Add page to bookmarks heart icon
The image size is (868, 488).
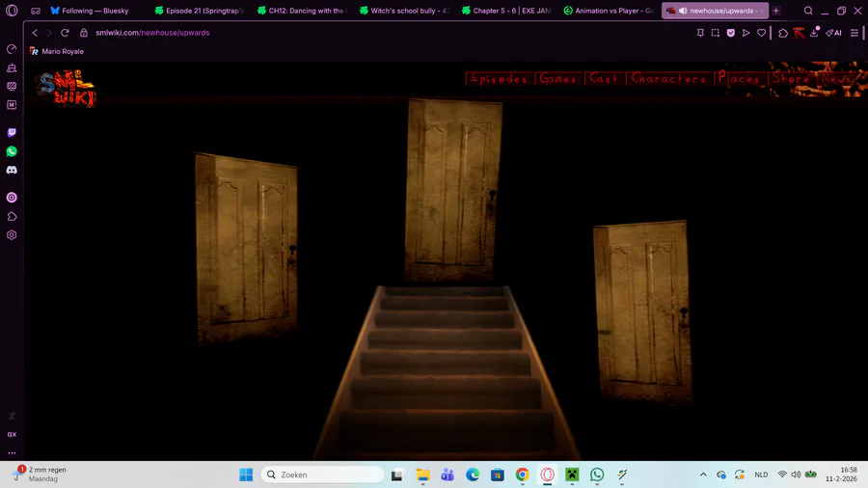tap(761, 33)
